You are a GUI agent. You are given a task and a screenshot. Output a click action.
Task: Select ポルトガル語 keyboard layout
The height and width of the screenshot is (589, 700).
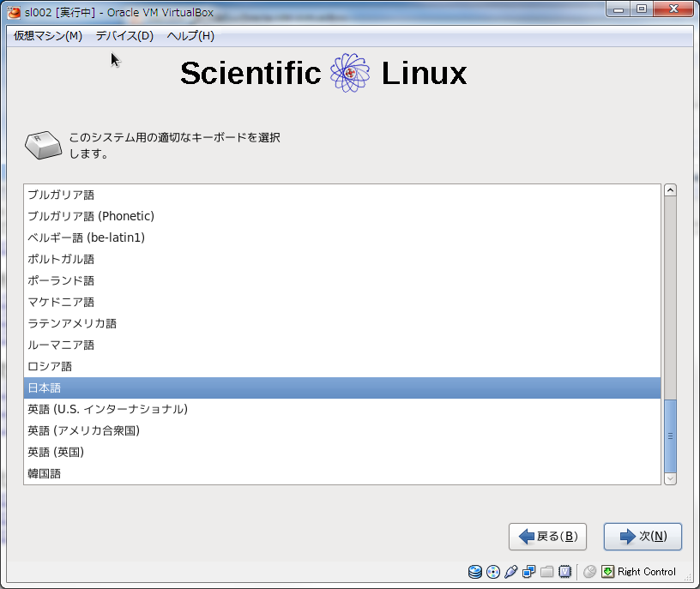tap(342, 259)
